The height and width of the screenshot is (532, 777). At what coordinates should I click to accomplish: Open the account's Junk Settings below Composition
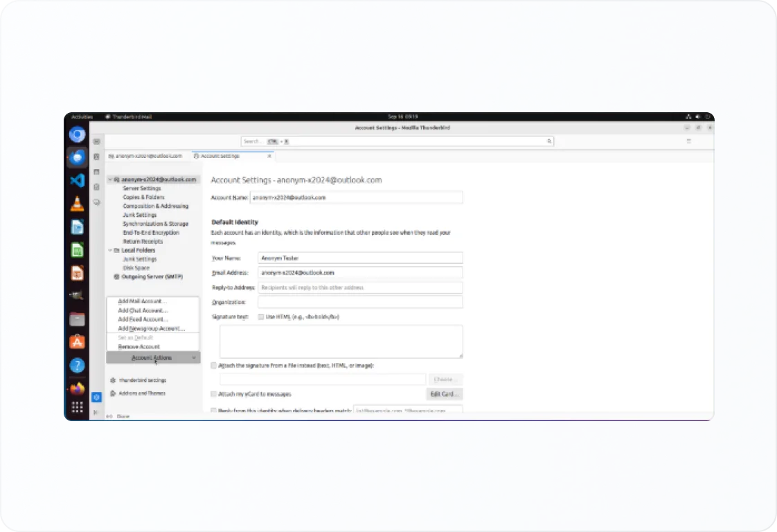click(x=140, y=215)
